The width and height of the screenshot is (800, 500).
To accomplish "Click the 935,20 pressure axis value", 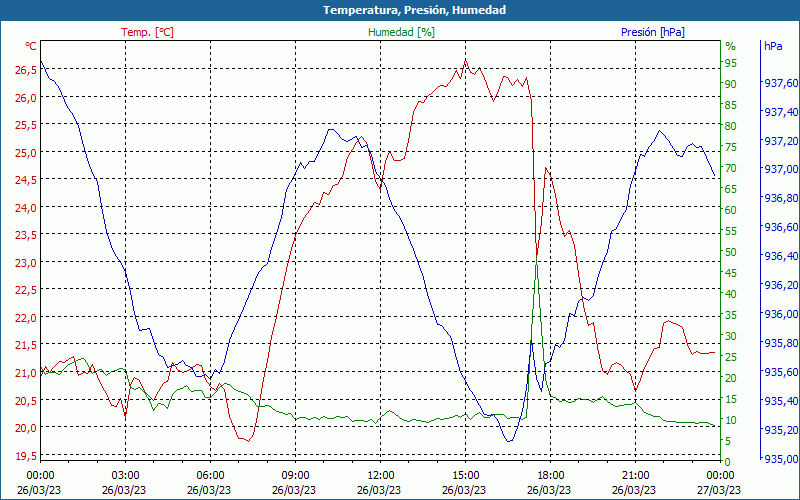I will coord(780,430).
